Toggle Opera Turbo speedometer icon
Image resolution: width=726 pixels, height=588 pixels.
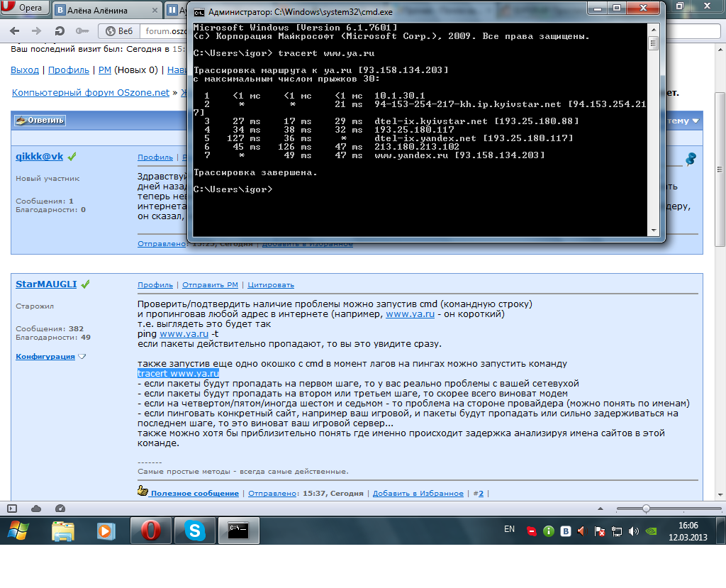click(x=60, y=509)
